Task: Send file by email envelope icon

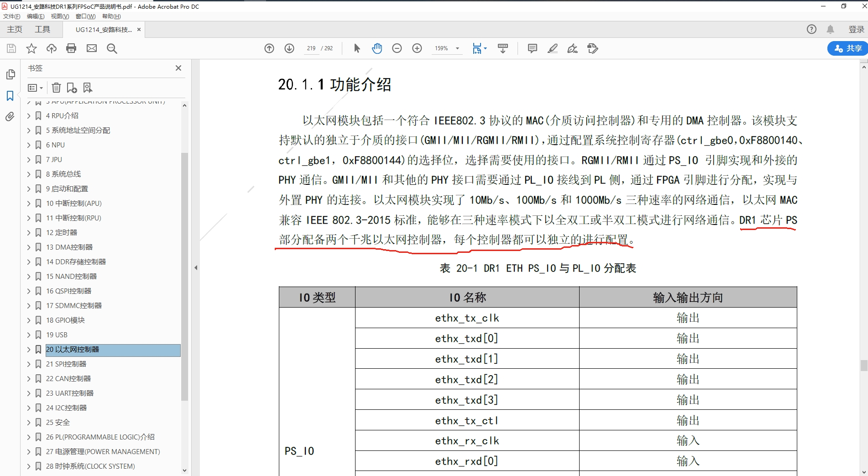Action: point(92,48)
